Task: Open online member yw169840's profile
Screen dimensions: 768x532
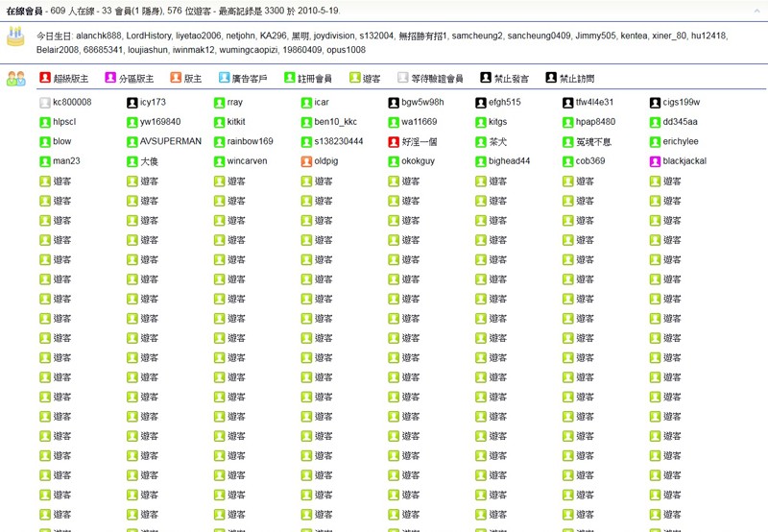Action: click(x=160, y=122)
